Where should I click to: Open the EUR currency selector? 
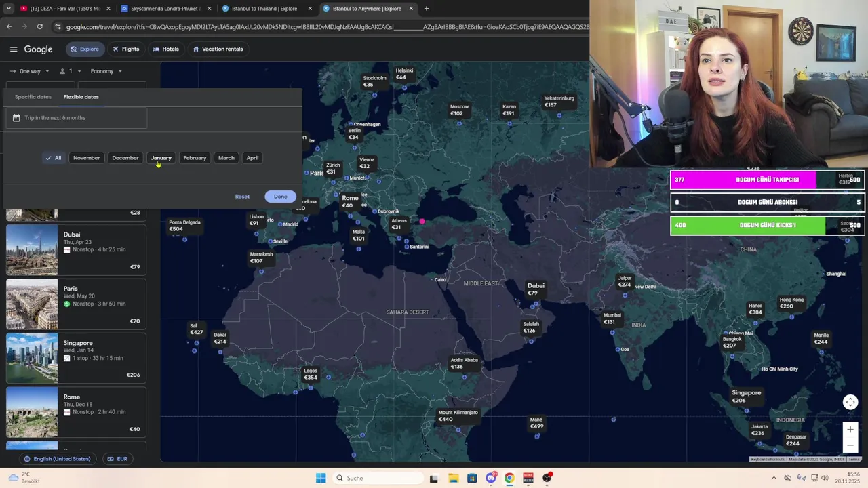[x=117, y=459]
